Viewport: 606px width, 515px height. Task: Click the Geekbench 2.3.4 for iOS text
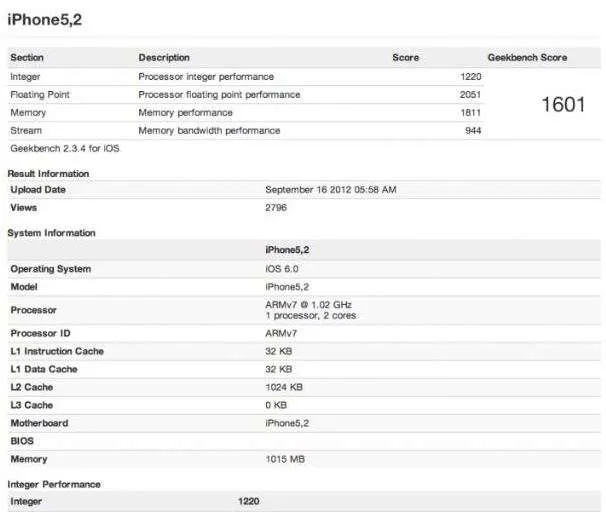65,148
